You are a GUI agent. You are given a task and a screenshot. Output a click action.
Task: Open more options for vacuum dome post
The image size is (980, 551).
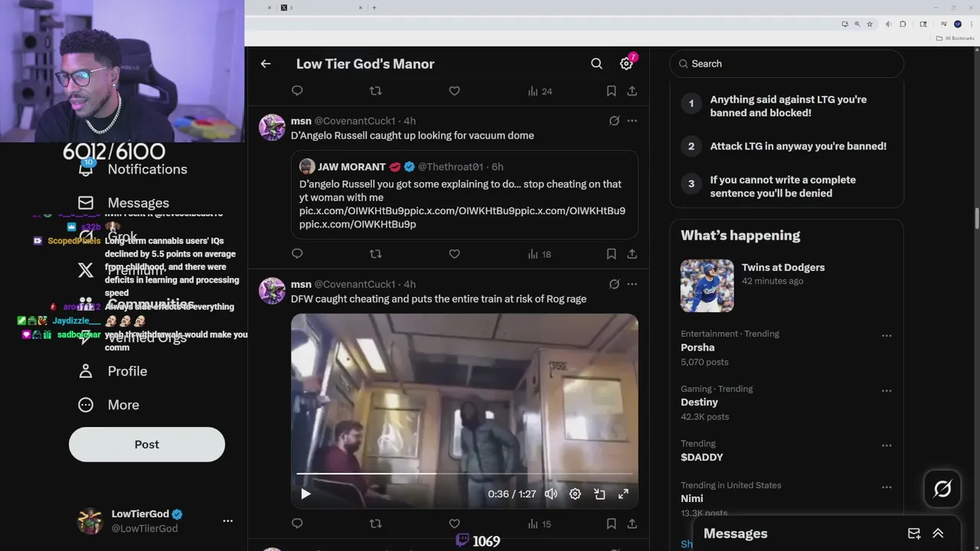tap(632, 121)
